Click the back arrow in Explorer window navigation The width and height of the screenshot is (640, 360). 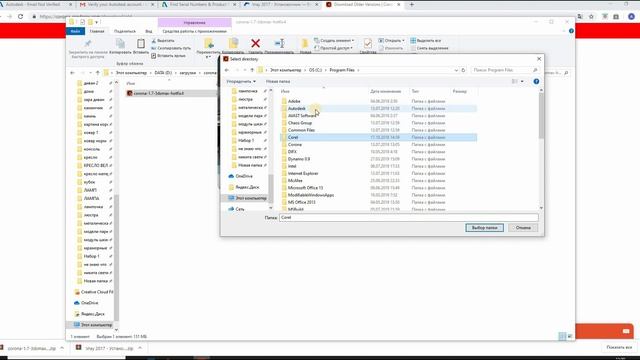click(73, 73)
